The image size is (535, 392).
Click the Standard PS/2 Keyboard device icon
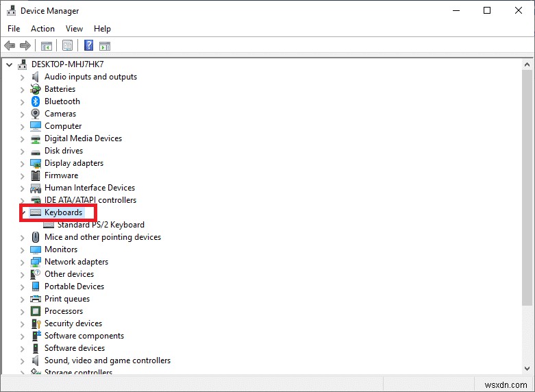click(49, 225)
